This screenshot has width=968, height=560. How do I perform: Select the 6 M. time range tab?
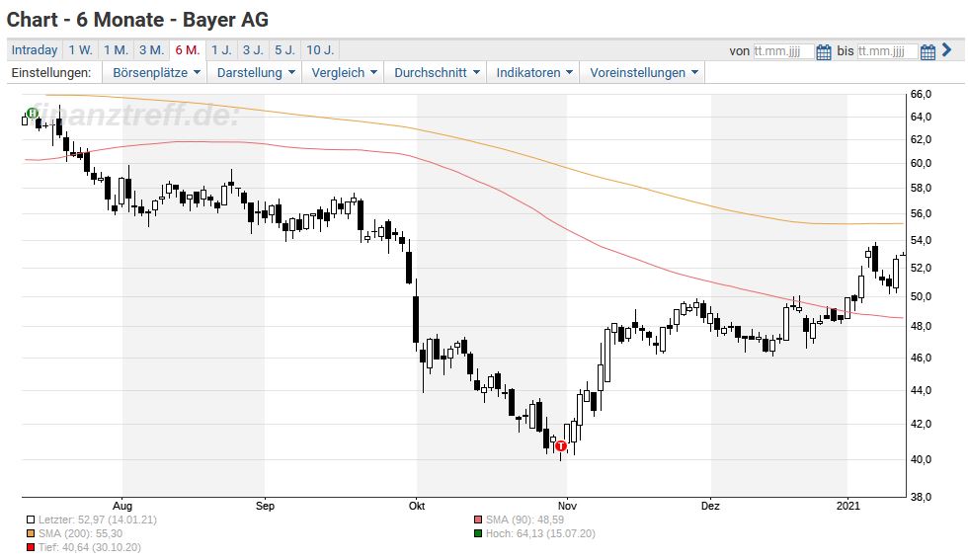pyautogui.click(x=187, y=50)
